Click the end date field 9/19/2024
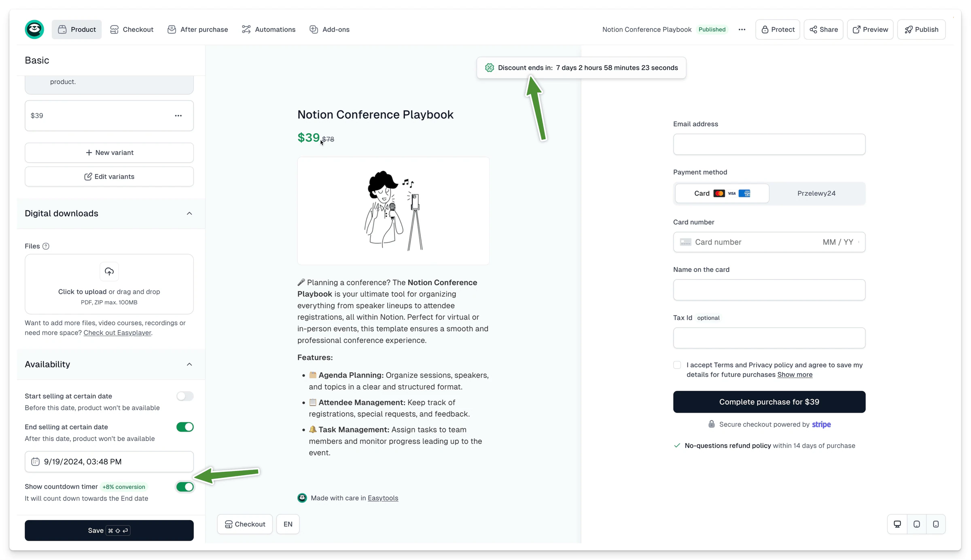The width and height of the screenshot is (971, 560). [109, 462]
